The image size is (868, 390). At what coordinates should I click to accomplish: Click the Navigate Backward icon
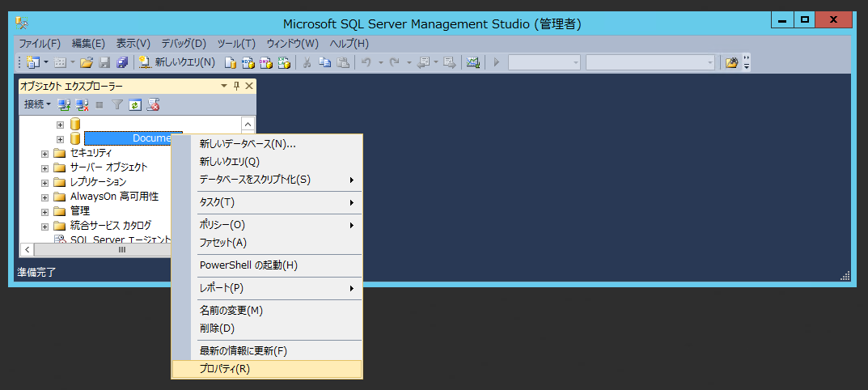423,62
